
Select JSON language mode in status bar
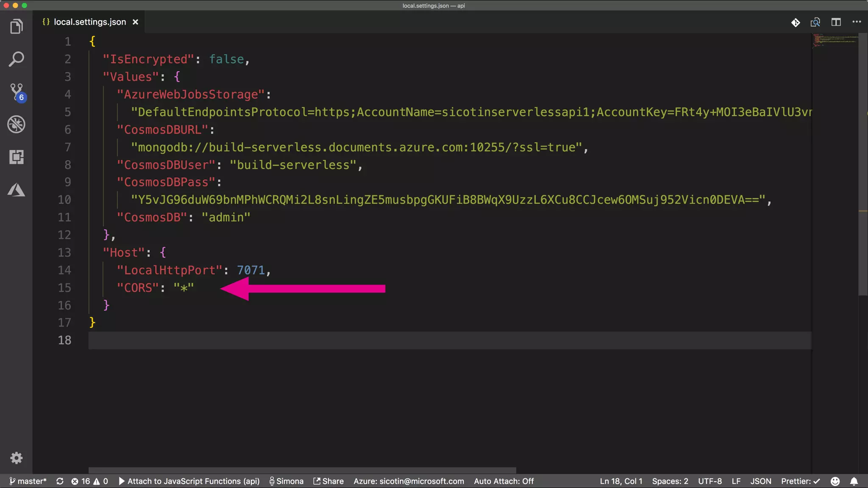[760, 481]
